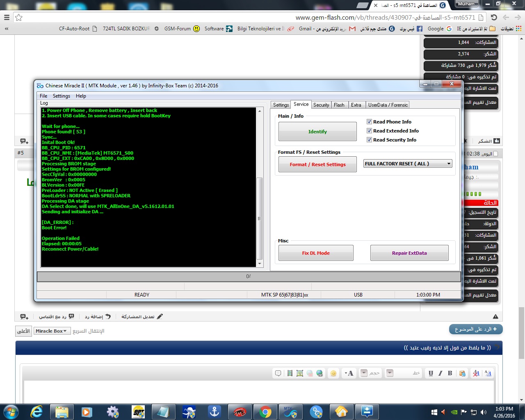
Task: Click the Identify button
Action: click(317, 132)
